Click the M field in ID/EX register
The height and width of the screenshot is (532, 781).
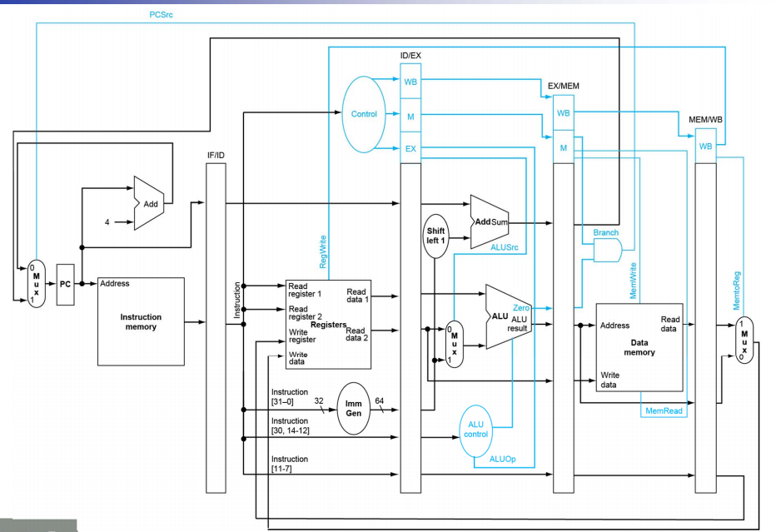pyautogui.click(x=410, y=117)
